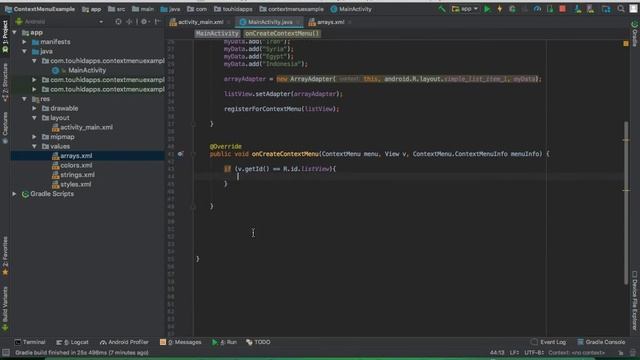640x360 pixels.
Task: Click the tool window quick-access icon bottom left
Action: [5, 353]
